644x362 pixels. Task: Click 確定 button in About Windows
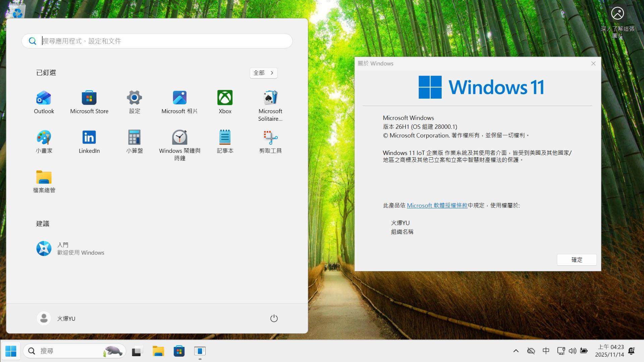577,260
